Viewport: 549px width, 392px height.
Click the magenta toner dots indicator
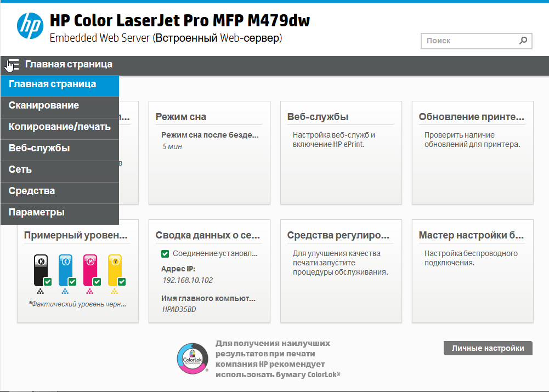point(90,291)
